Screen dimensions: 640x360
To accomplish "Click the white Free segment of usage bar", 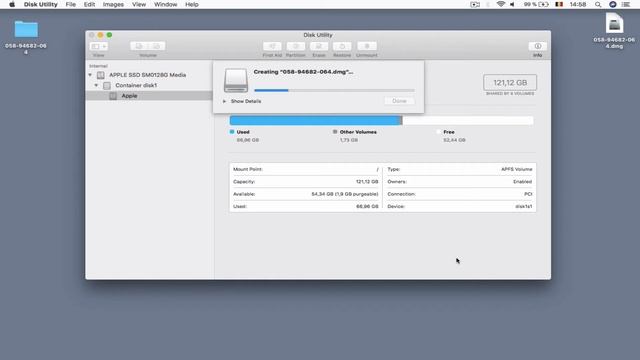I will 468,120.
